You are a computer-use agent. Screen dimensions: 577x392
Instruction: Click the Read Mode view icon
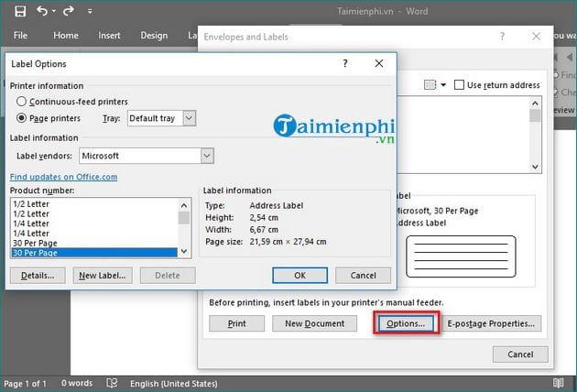point(558,383)
